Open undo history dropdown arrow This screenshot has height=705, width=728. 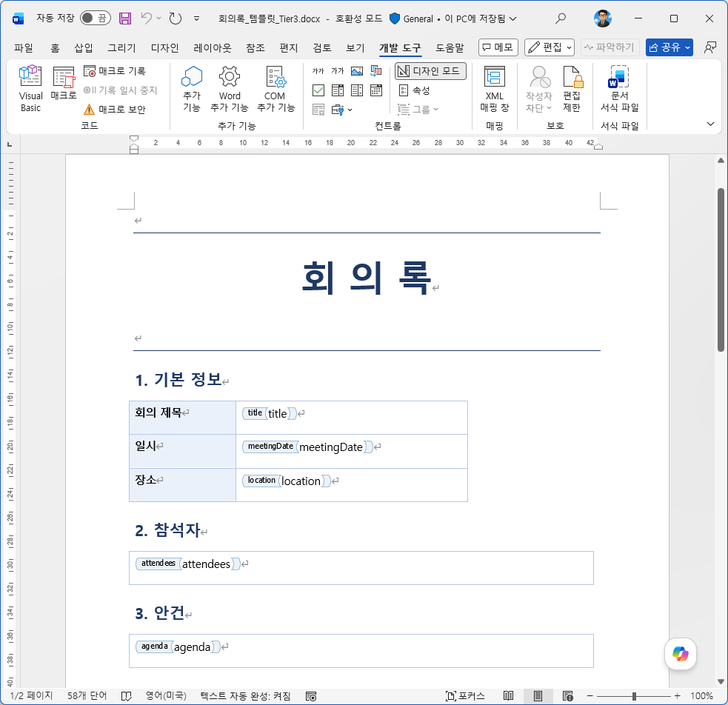click(x=158, y=19)
